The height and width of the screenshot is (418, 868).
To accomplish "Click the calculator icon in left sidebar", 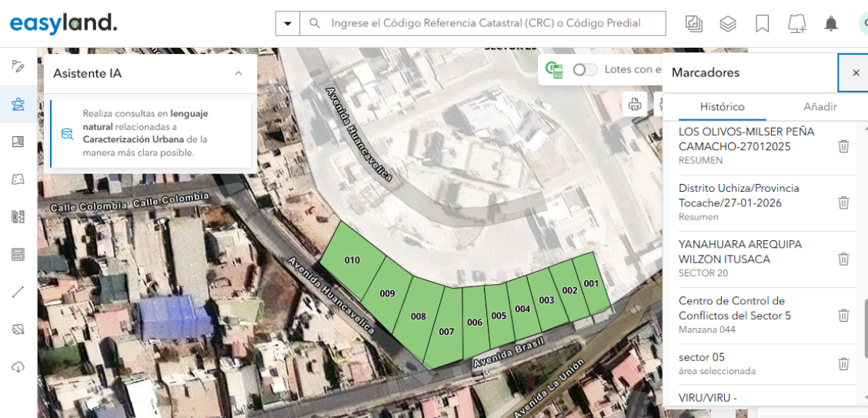I will click(18, 254).
